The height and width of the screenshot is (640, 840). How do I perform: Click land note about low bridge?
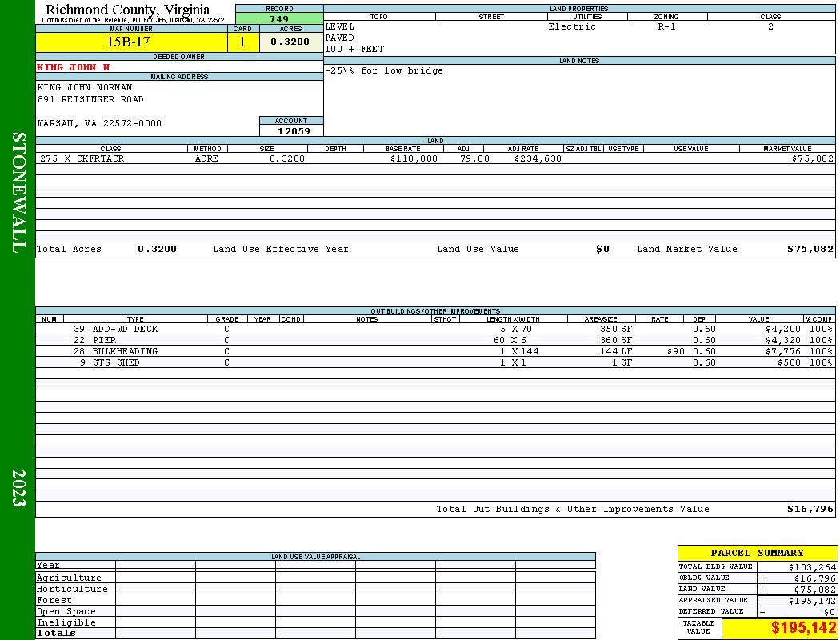383,70
